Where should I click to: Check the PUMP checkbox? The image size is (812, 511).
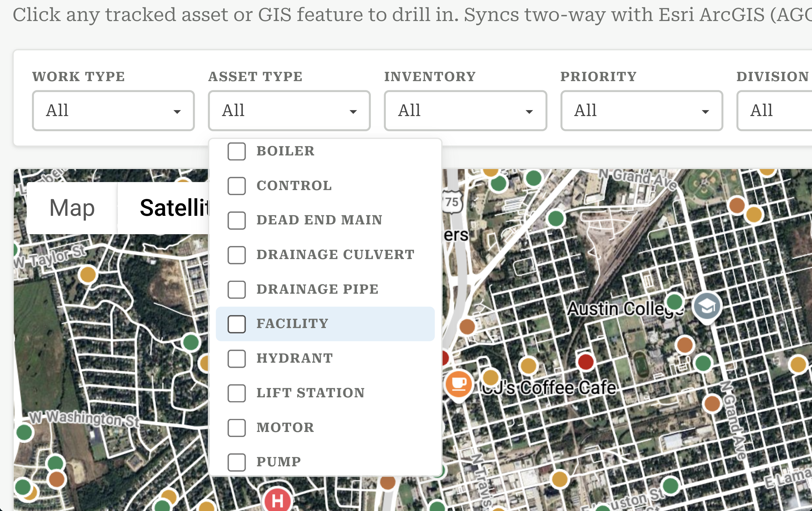(x=236, y=462)
